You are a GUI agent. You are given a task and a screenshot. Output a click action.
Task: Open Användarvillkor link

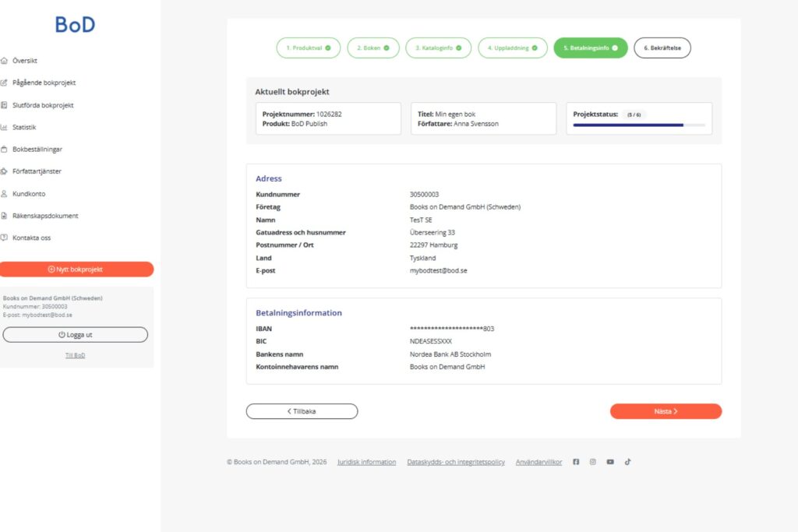(x=539, y=462)
